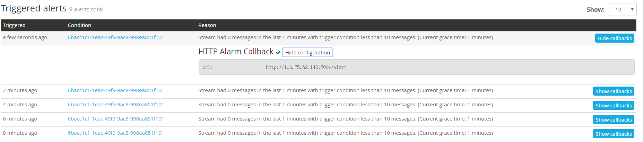Viewport: 644px width, 142px height.
Task: Open condition link for 2 minutes ago alert
Action: [116, 90]
